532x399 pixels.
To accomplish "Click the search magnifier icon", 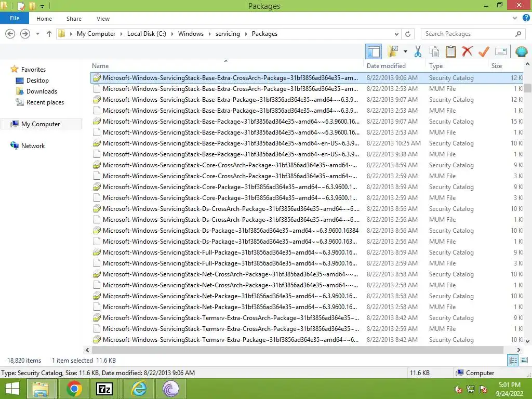I will pyautogui.click(x=518, y=34).
